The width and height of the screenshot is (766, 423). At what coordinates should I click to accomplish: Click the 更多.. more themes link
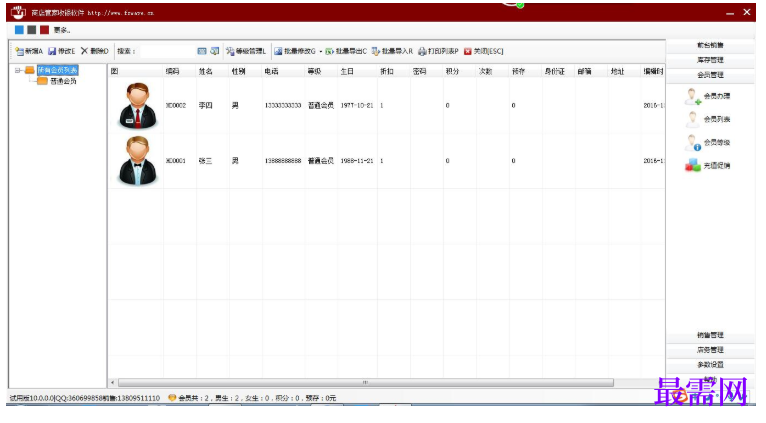[x=62, y=30]
